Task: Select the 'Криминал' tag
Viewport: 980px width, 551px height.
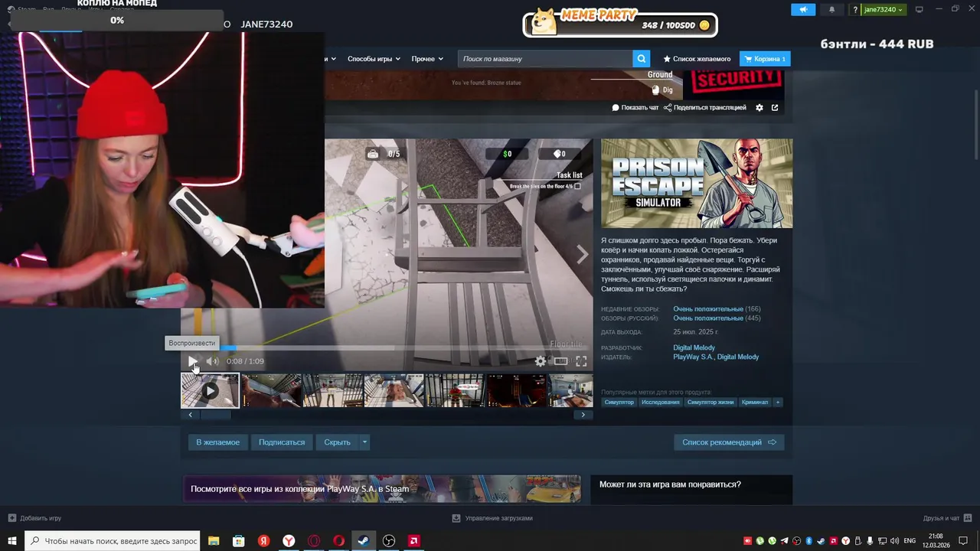Action: (755, 402)
